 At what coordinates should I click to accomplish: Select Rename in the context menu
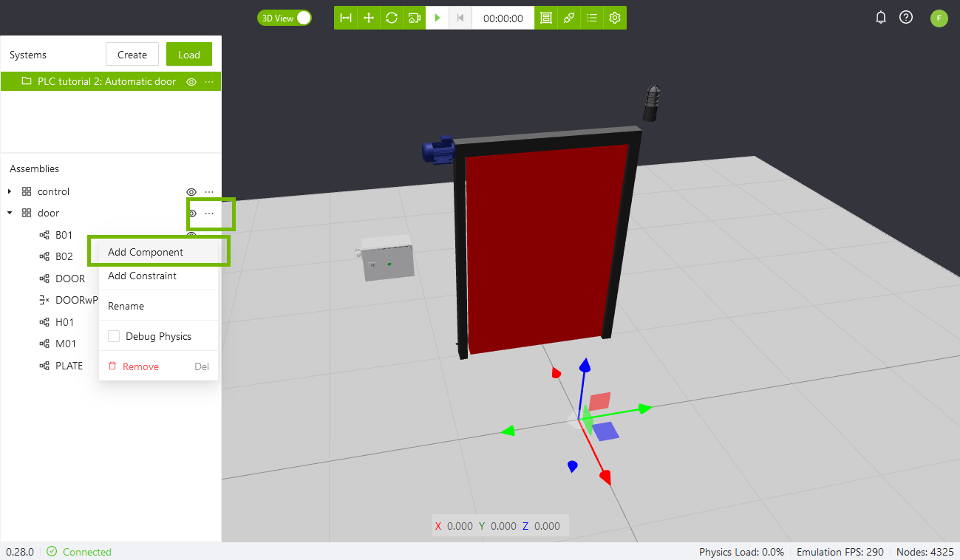pos(126,306)
